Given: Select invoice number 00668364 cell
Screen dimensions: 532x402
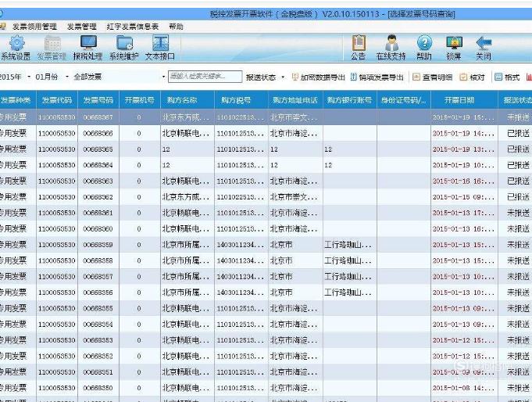Looking at the screenshot, I should [98, 165].
